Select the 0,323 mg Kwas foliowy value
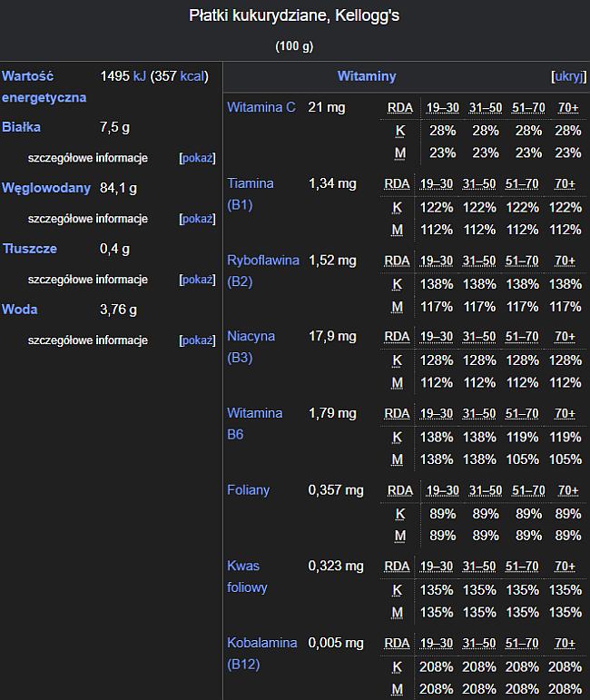Image resolution: width=590 pixels, height=700 pixels. tap(336, 566)
